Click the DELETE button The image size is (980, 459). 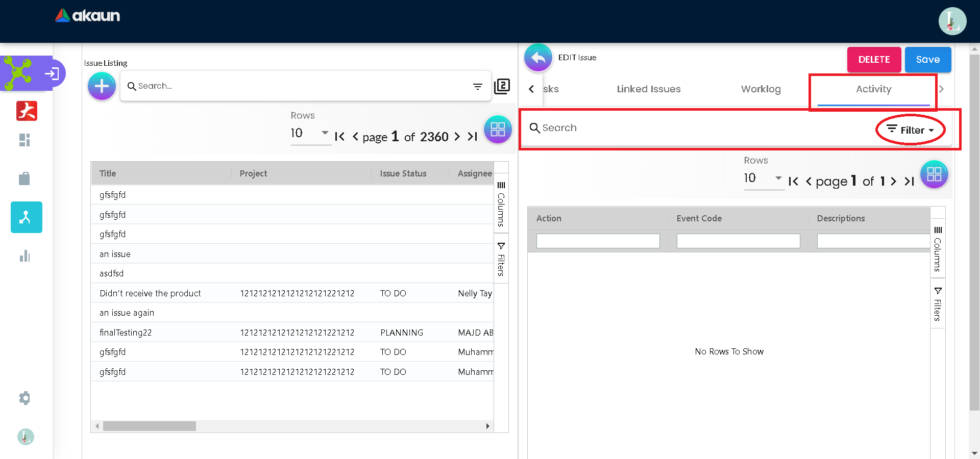click(874, 60)
